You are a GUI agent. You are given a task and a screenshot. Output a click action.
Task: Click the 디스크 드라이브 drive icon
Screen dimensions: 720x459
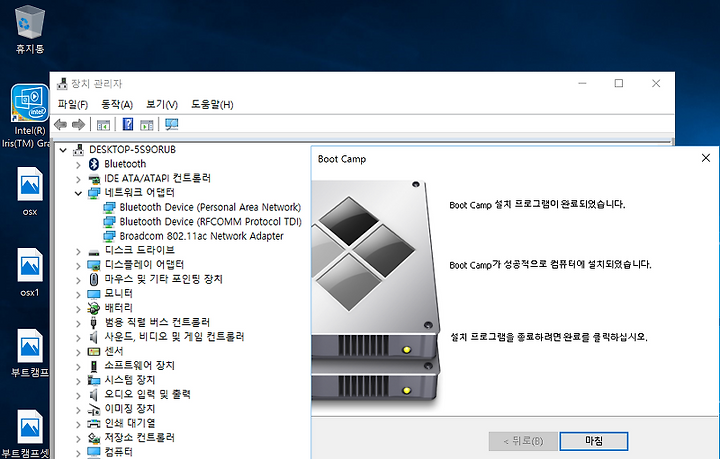pyautogui.click(x=94, y=252)
